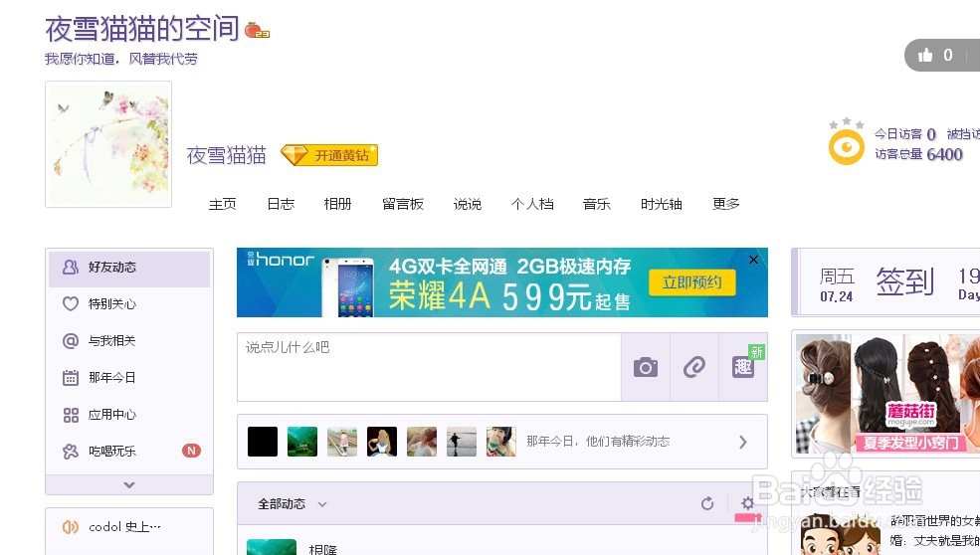The height and width of the screenshot is (555, 980).
Task: Click the nickname 夜雪猫猫
Action: (x=226, y=155)
